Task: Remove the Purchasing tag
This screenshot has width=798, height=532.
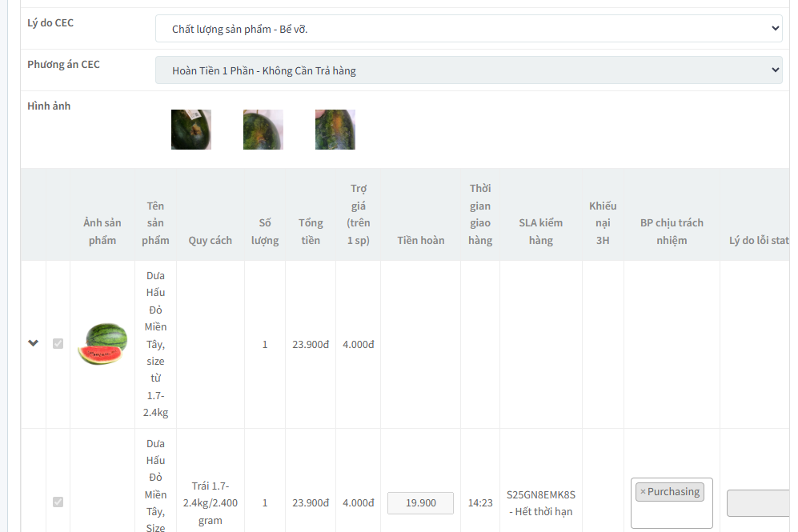Action: [643, 491]
